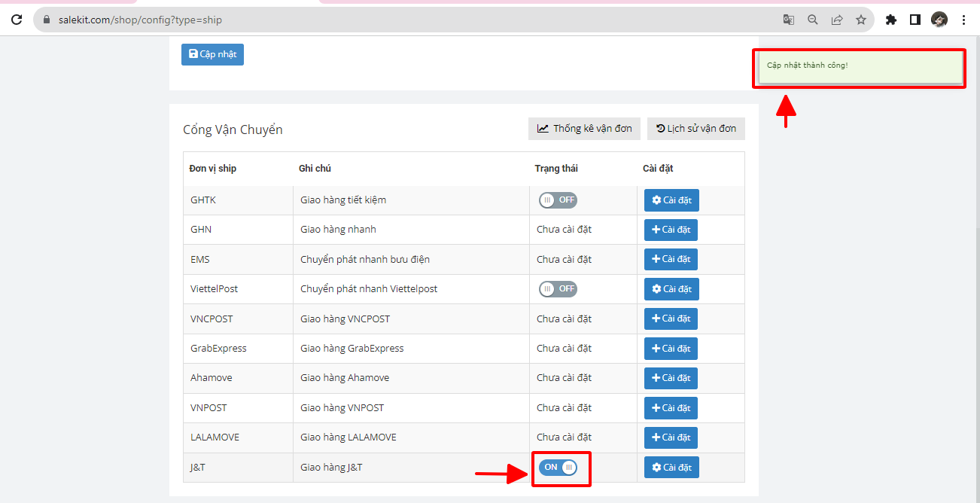Bookmark this page with the star icon
This screenshot has width=980, height=503.
click(860, 20)
